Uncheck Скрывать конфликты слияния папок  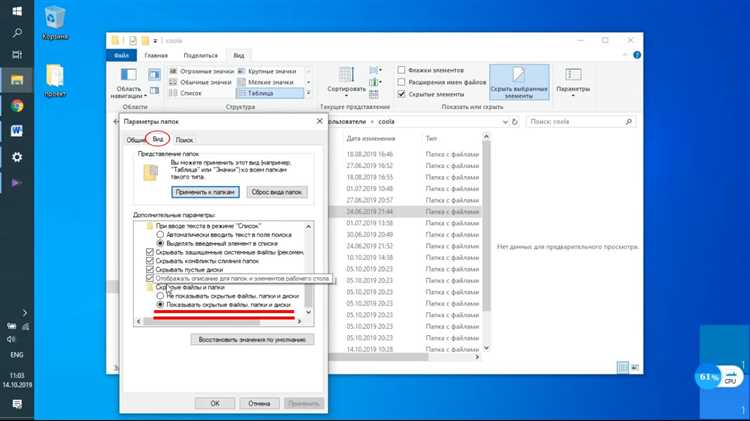(x=150, y=261)
